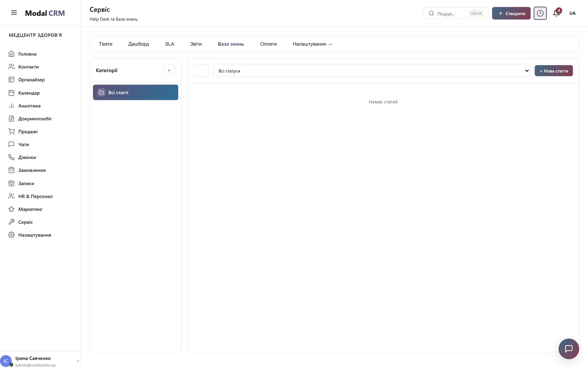Click the Ctrl+K shortcut badge
Viewport: 588px width, 368px height.
(476, 13)
